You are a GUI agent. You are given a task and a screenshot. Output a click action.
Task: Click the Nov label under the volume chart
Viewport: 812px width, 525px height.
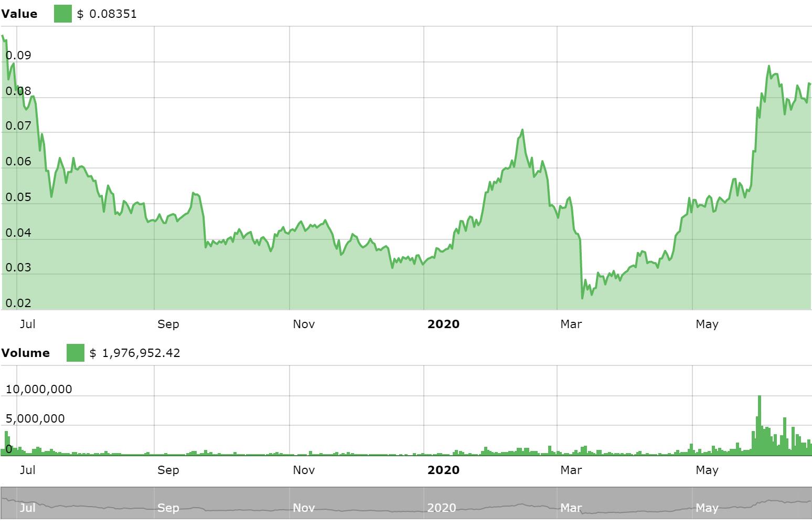click(x=304, y=470)
